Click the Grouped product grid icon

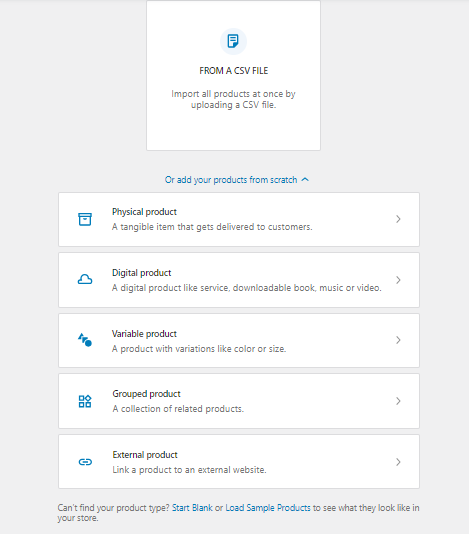(85, 401)
